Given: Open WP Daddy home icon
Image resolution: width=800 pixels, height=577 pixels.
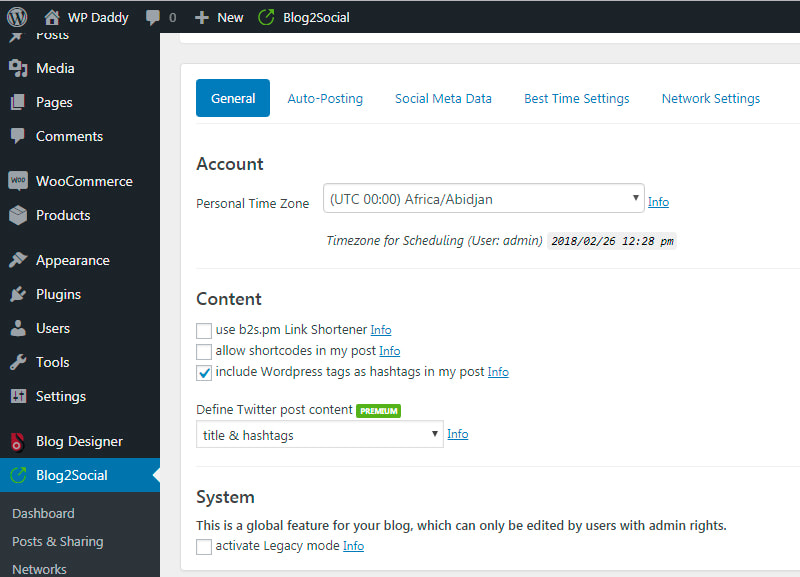Looking at the screenshot, I should click(x=52, y=17).
